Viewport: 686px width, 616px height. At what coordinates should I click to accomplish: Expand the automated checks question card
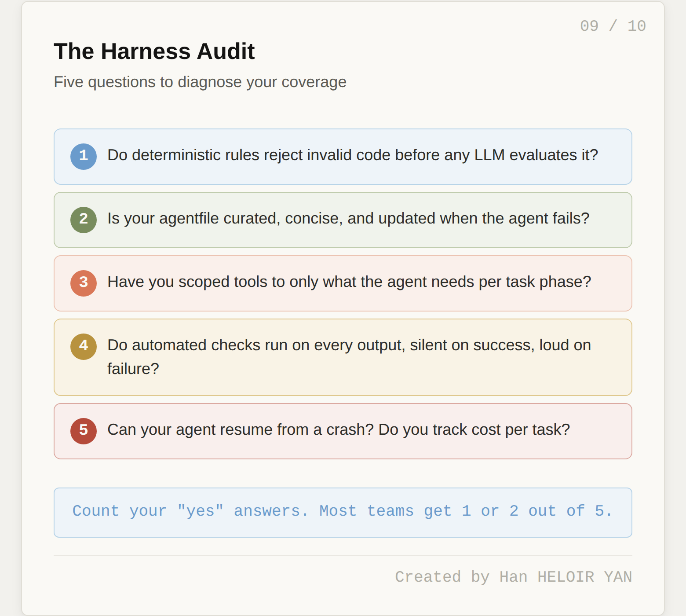pyautogui.click(x=343, y=356)
